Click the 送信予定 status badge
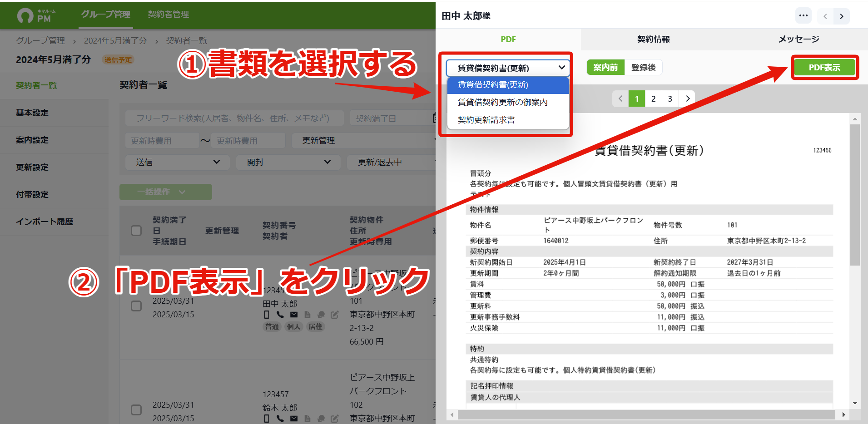Viewport: 868px width, 424px height. coord(118,59)
